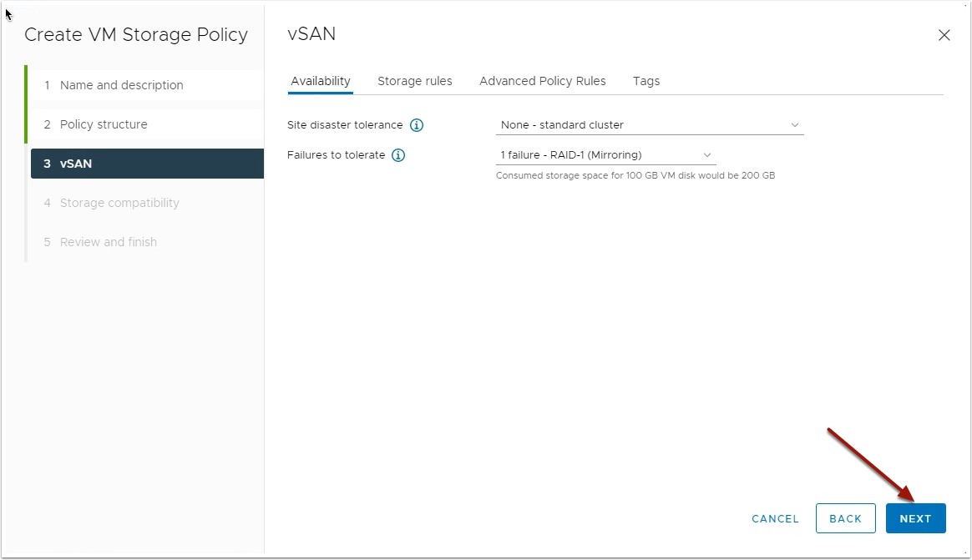
Task: Open the Tags tab
Action: pos(646,81)
